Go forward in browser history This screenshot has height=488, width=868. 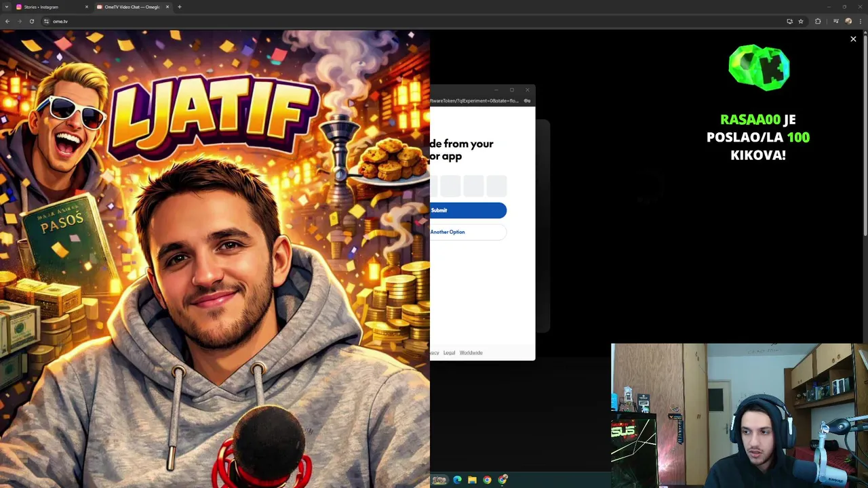click(x=20, y=21)
